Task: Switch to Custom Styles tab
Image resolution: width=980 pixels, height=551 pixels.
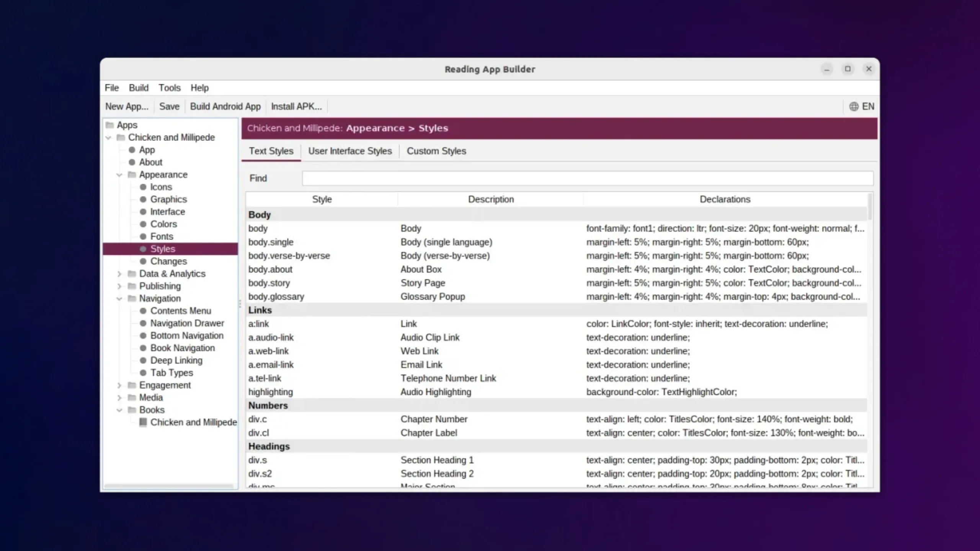Action: [x=436, y=151]
